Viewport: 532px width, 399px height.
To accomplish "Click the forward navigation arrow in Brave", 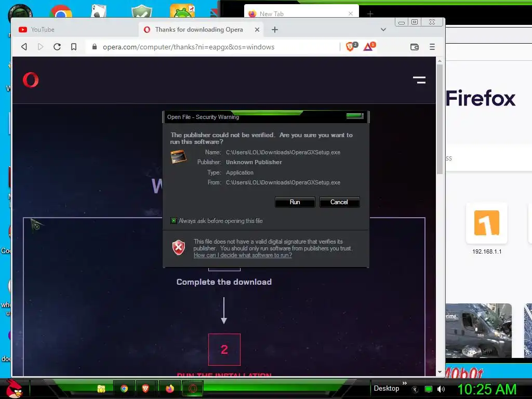I will click(x=41, y=47).
